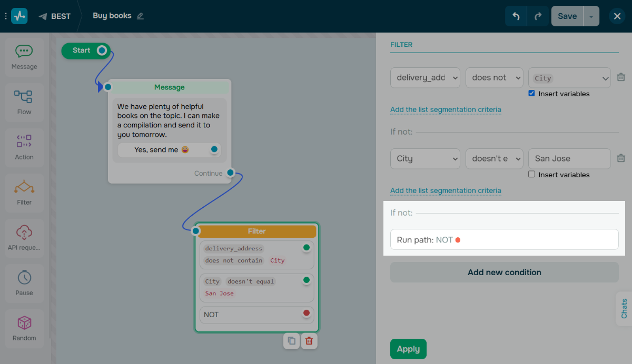
Task: Open the Chats side tab
Action: (624, 309)
